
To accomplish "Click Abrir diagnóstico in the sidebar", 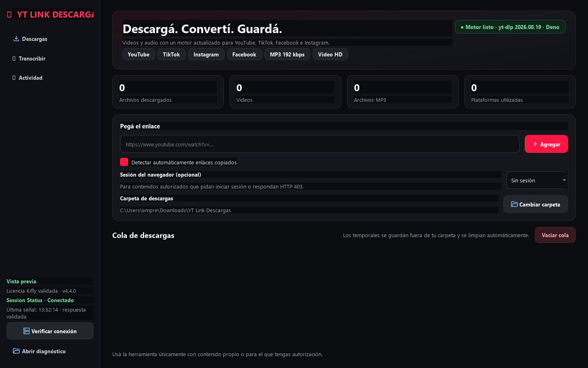I will click(x=50, y=351).
